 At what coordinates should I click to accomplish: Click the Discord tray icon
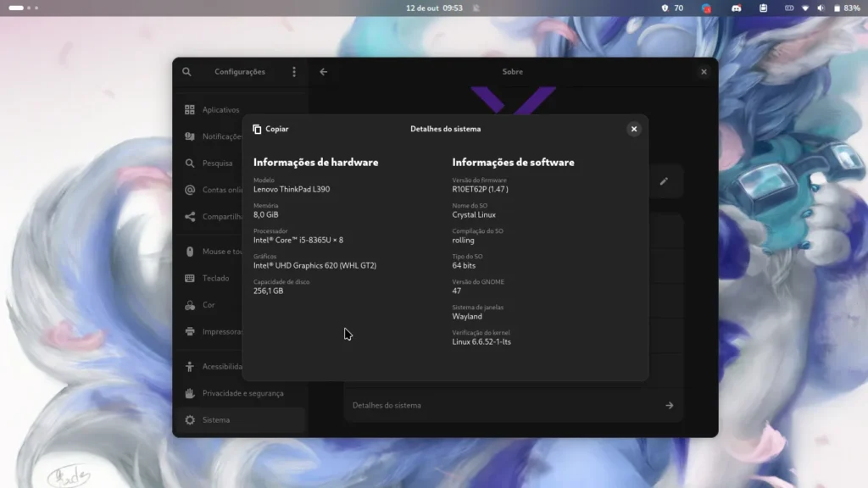[737, 8]
